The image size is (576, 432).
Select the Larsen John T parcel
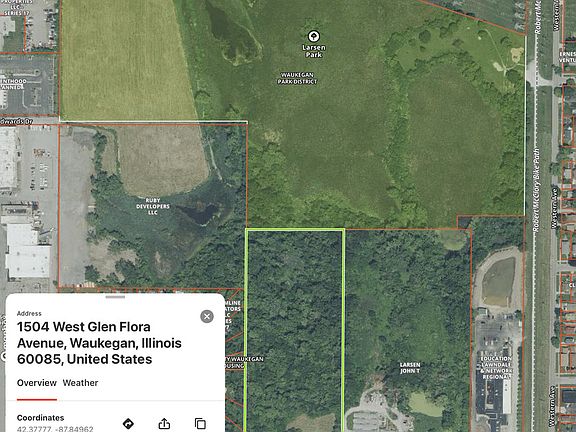click(x=410, y=368)
